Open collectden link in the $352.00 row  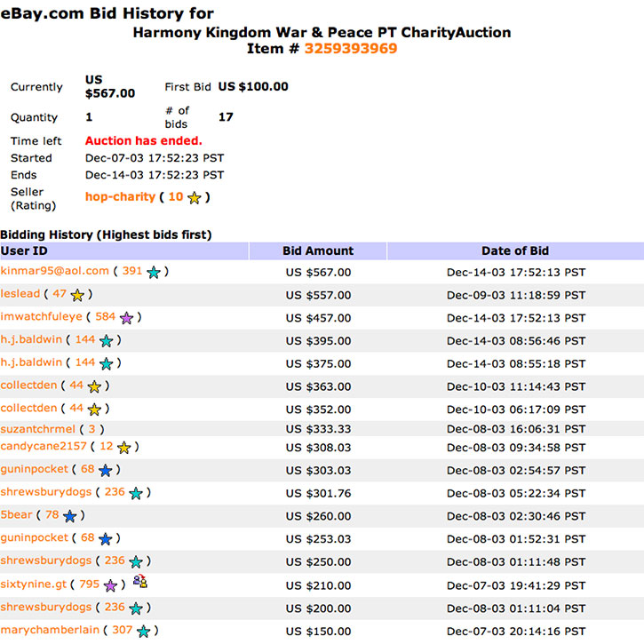[x=28, y=409]
